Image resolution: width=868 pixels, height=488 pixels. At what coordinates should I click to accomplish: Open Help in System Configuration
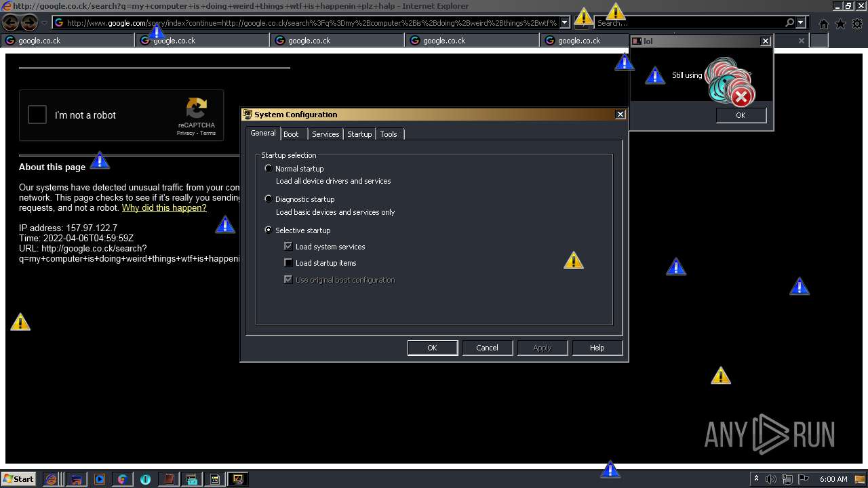point(597,348)
